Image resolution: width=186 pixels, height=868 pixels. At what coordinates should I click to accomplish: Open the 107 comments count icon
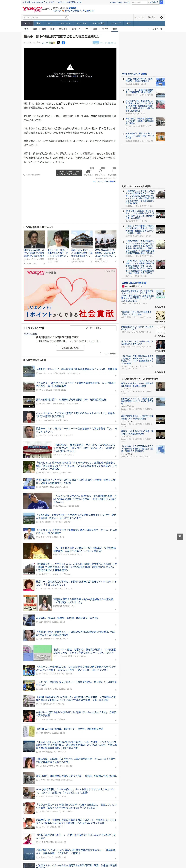point(45,43)
